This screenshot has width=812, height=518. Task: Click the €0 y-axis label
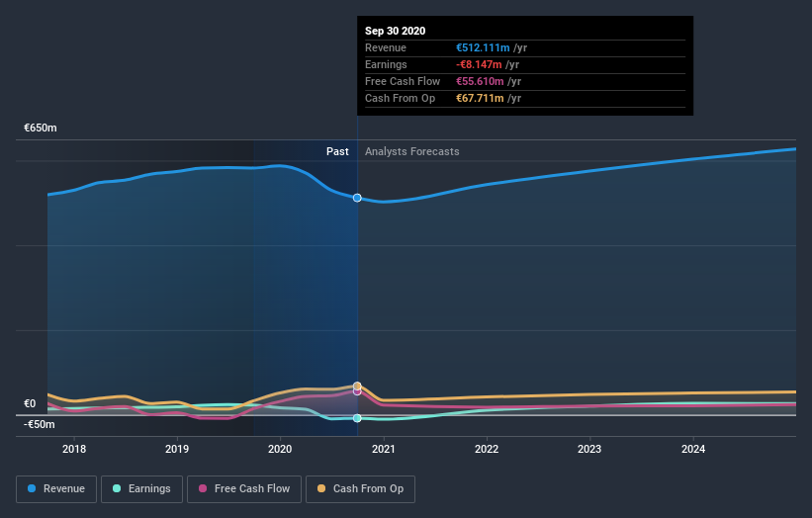[30, 403]
